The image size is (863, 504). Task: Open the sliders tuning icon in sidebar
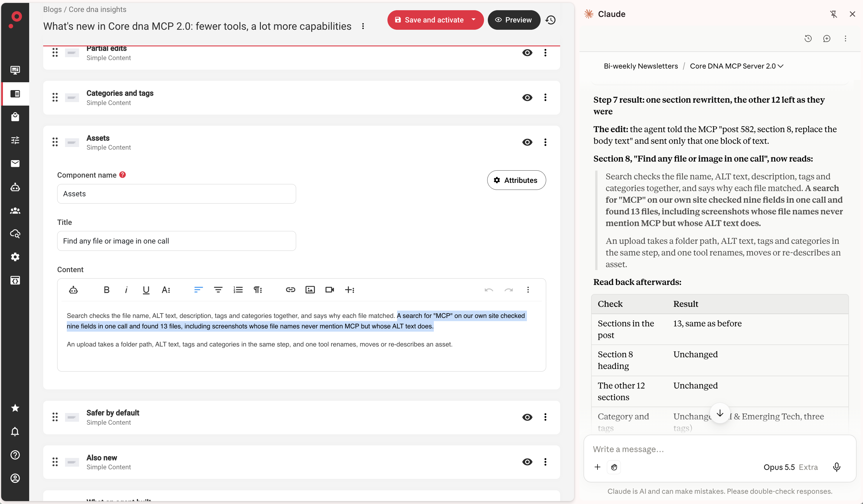click(x=15, y=140)
